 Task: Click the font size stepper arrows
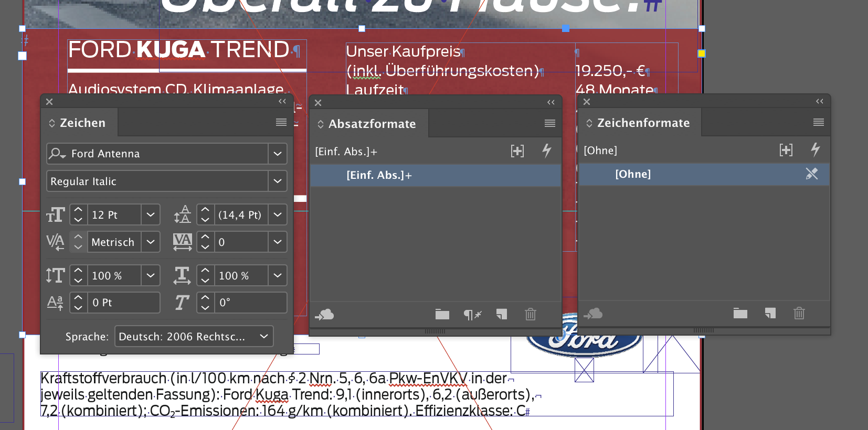tap(78, 214)
